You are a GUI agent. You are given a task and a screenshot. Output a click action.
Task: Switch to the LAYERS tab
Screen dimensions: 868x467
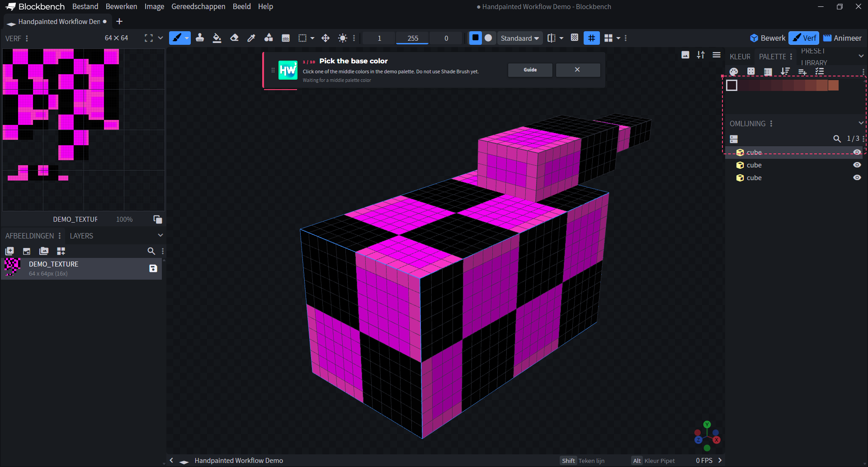[81, 236]
